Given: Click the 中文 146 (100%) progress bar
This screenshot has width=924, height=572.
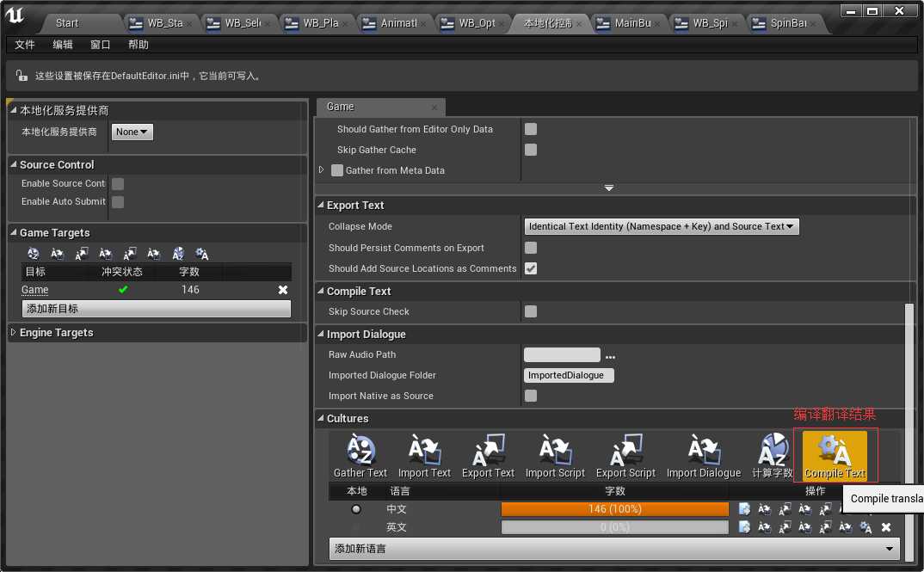Looking at the screenshot, I should (614, 509).
